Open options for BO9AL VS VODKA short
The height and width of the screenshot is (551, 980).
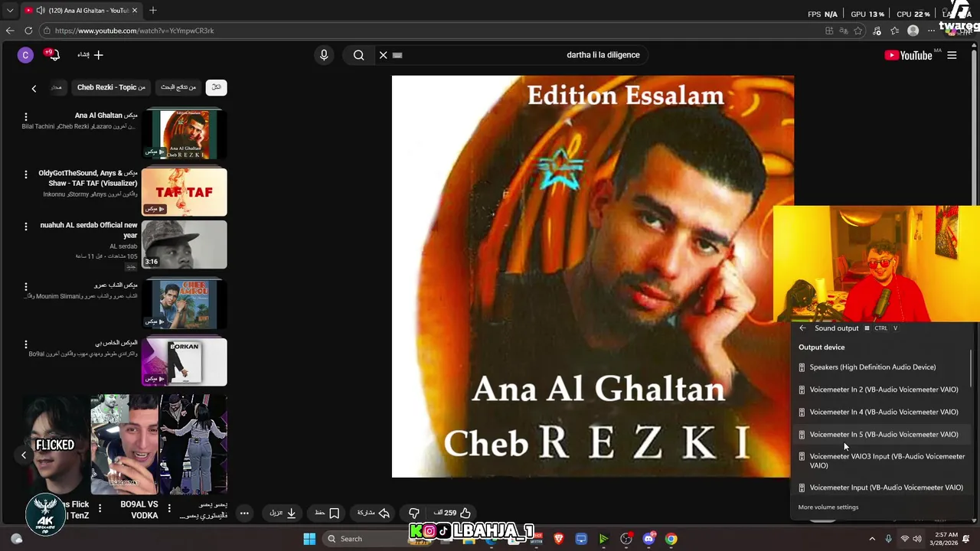click(x=100, y=508)
